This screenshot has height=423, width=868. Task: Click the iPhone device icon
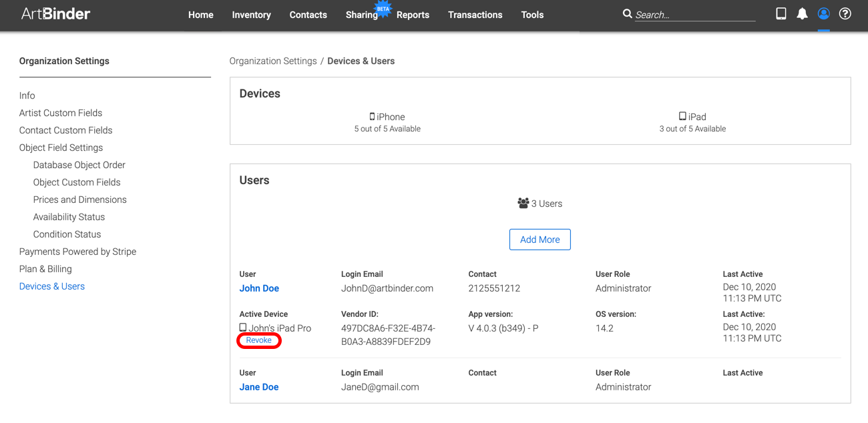(x=372, y=117)
